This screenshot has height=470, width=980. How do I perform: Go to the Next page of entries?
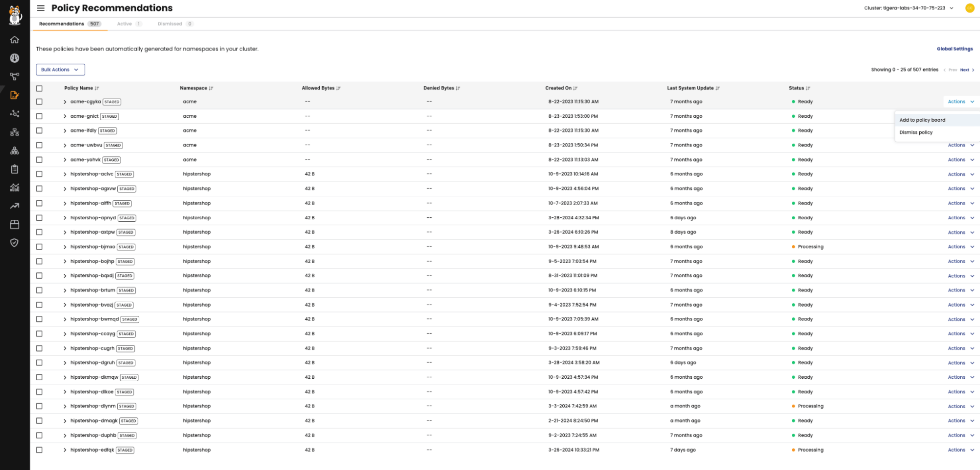pos(967,70)
